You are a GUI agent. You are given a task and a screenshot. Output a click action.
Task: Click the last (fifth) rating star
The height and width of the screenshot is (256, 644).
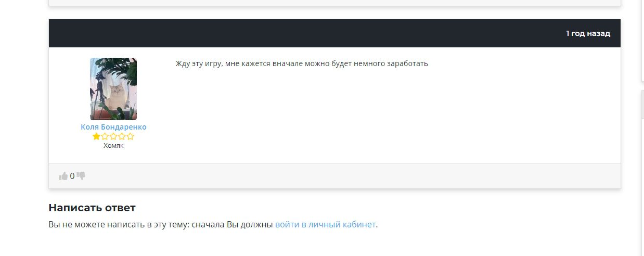tap(130, 136)
